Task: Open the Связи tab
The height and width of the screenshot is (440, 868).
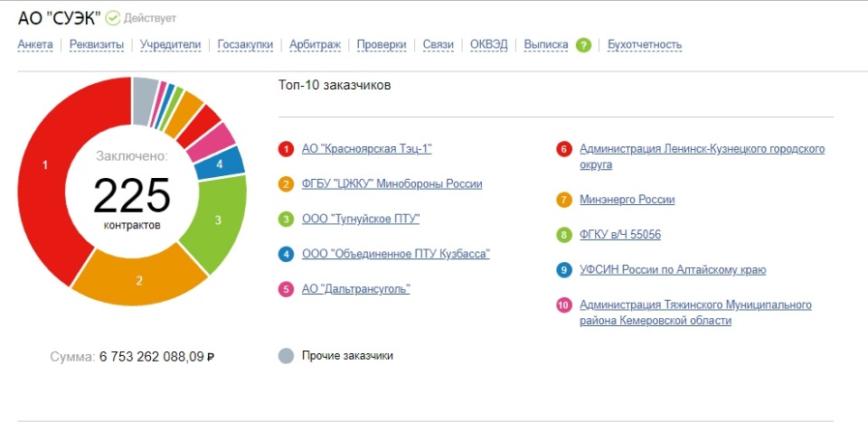Action: point(438,45)
